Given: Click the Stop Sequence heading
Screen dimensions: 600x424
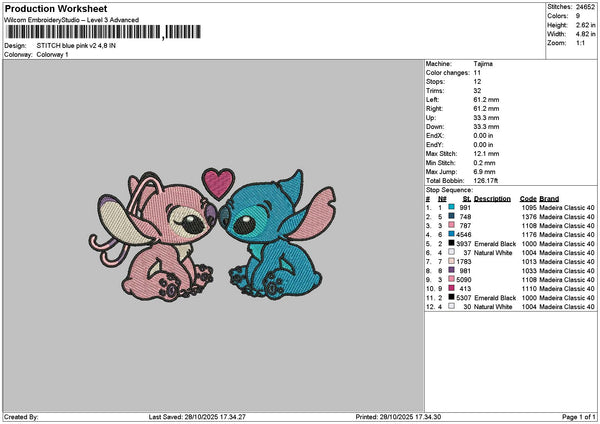Looking at the screenshot, I should (x=449, y=190).
